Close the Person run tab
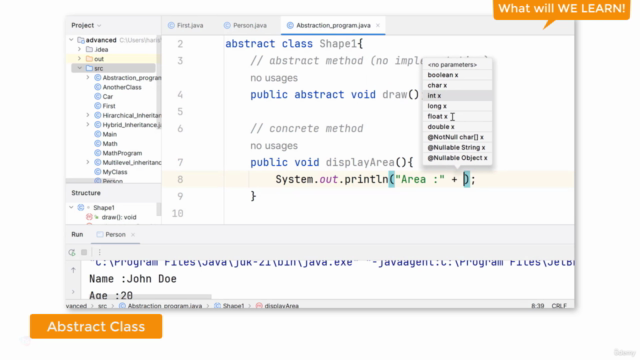640x360 pixels. pyautogui.click(x=133, y=235)
